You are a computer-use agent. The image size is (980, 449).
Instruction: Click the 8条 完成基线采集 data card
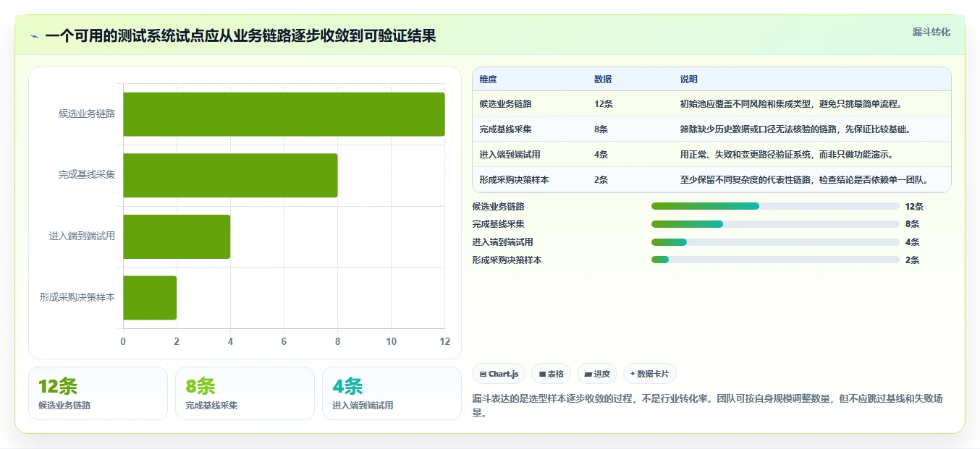(x=245, y=393)
